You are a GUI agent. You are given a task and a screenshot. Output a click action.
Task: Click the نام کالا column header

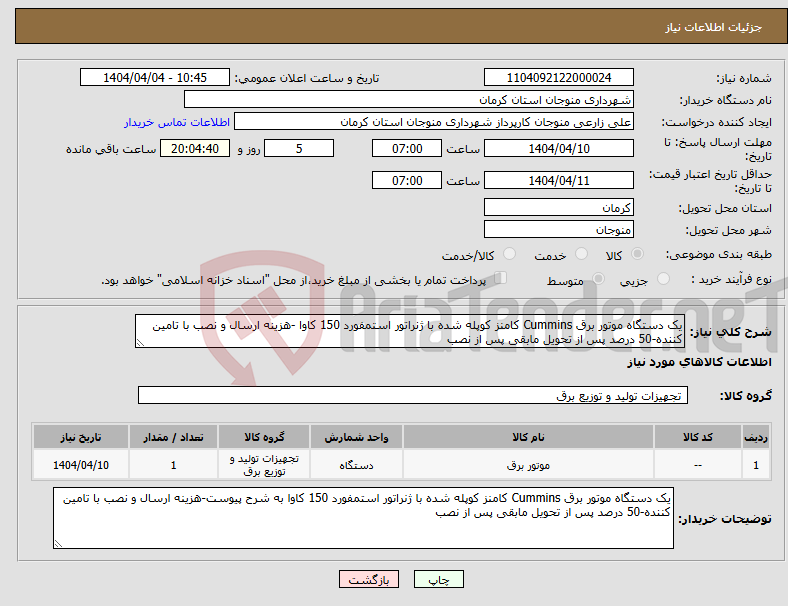point(528,437)
